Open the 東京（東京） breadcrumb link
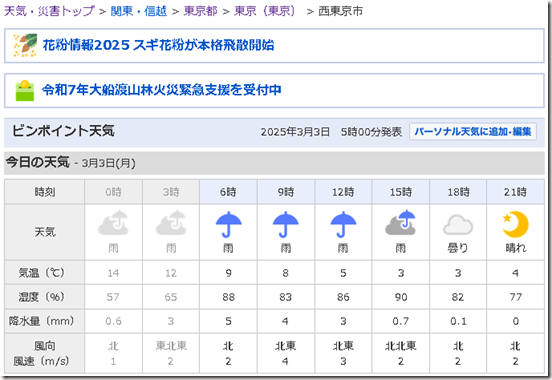 click(x=265, y=11)
